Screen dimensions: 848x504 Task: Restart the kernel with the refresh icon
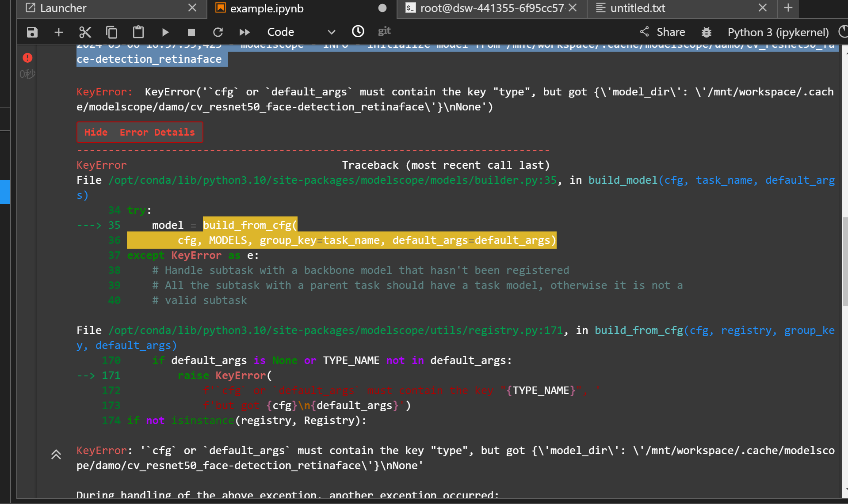coord(218,32)
